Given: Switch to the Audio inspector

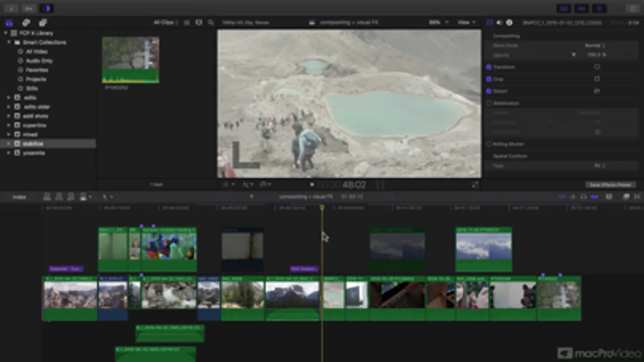Looking at the screenshot, I should click(x=499, y=23).
